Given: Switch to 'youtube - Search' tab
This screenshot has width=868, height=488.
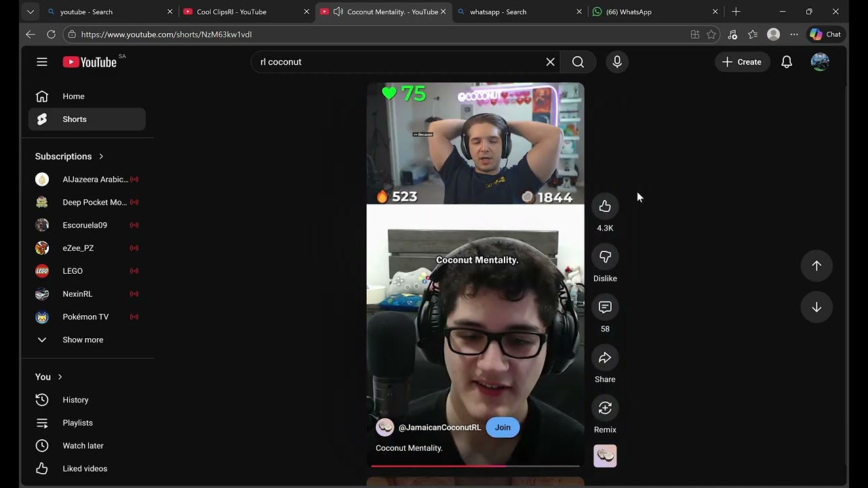Looking at the screenshot, I should click(109, 12).
